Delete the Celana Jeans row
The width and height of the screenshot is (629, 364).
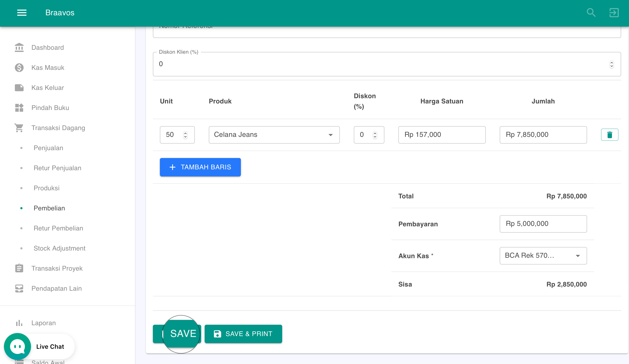(x=609, y=135)
